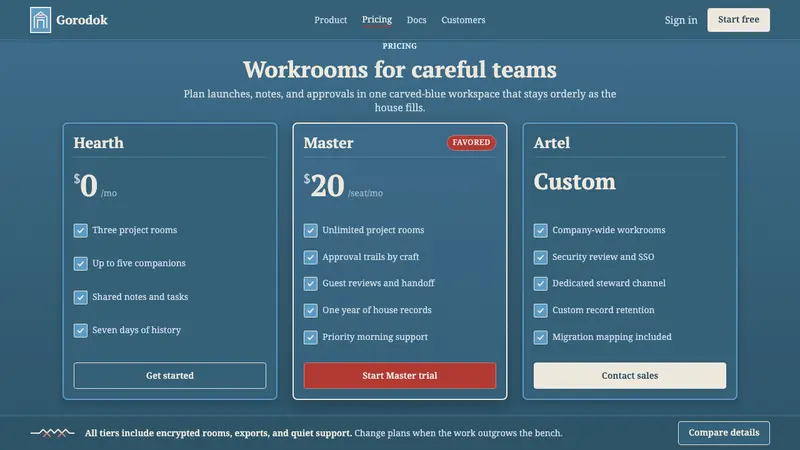Viewport: 800px width, 450px height.
Task: Toggle the Up to five companions checkbox
Action: [x=80, y=263]
